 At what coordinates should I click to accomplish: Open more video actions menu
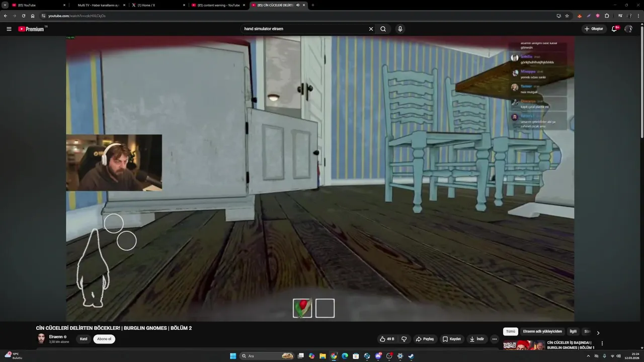495,339
